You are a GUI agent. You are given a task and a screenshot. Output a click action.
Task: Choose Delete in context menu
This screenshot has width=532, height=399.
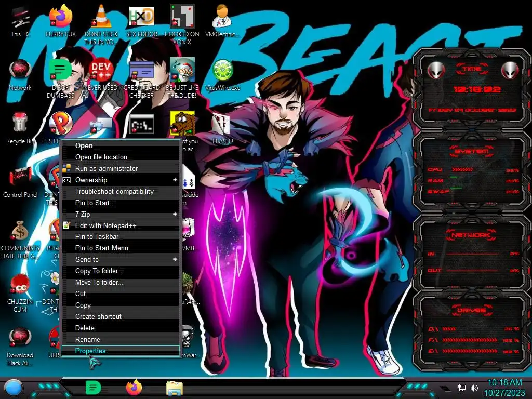(x=121, y=328)
